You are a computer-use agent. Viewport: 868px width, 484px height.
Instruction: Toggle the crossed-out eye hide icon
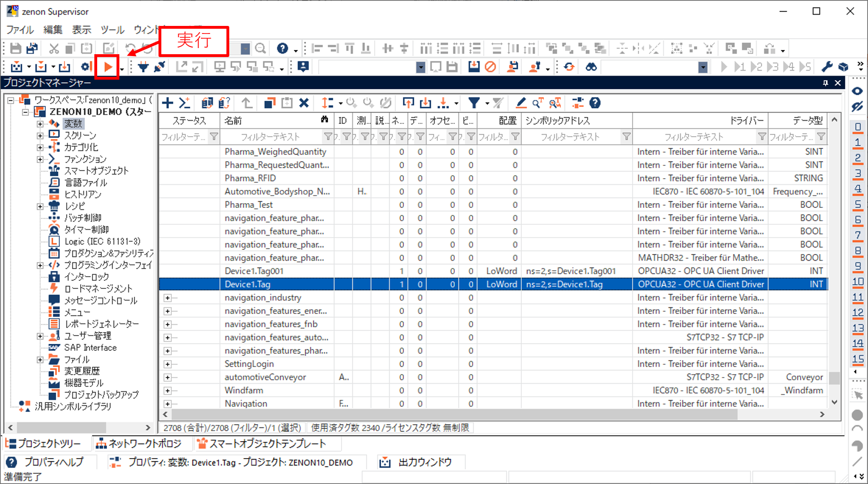[x=857, y=107]
